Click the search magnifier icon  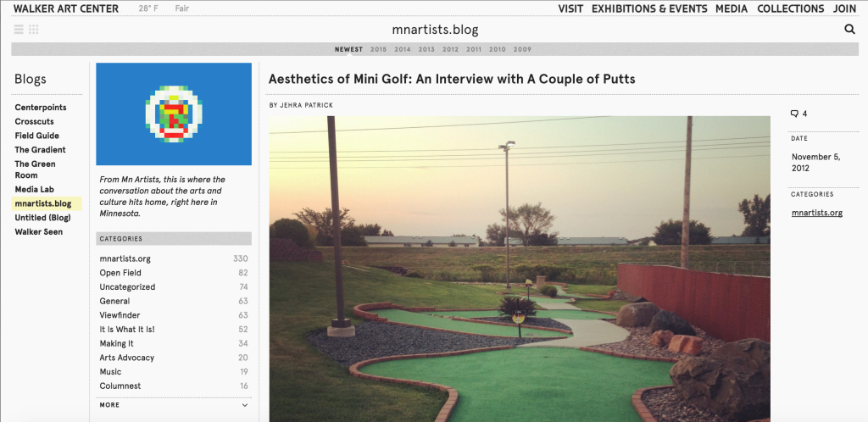pyautogui.click(x=849, y=30)
